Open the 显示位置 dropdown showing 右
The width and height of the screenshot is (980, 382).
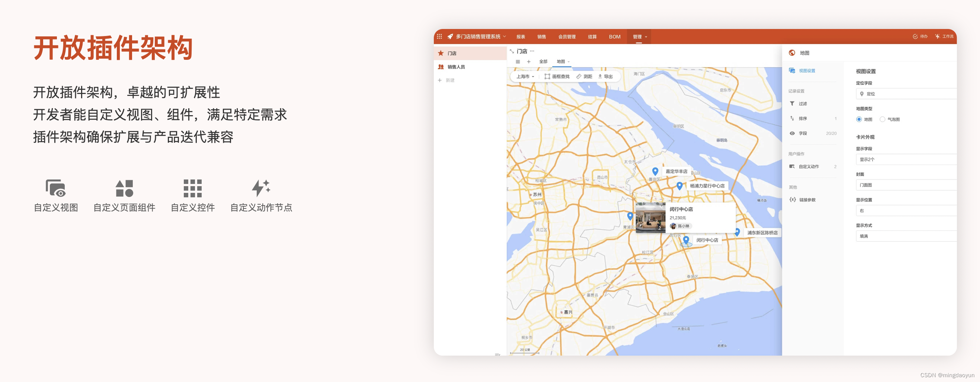(906, 211)
